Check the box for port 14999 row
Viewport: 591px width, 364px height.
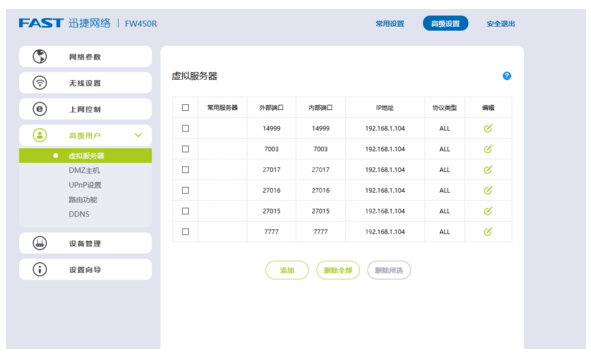185,128
